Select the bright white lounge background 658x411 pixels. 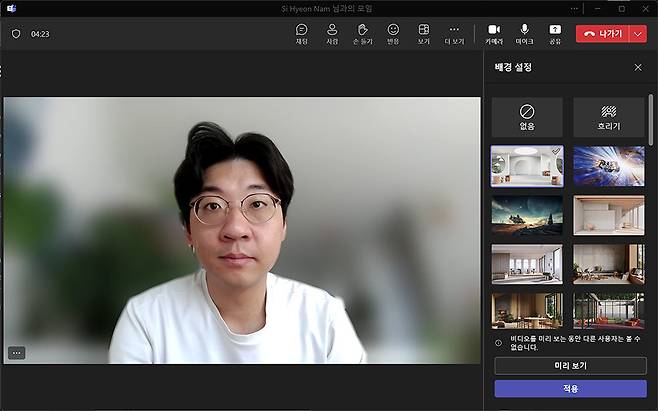point(527,264)
